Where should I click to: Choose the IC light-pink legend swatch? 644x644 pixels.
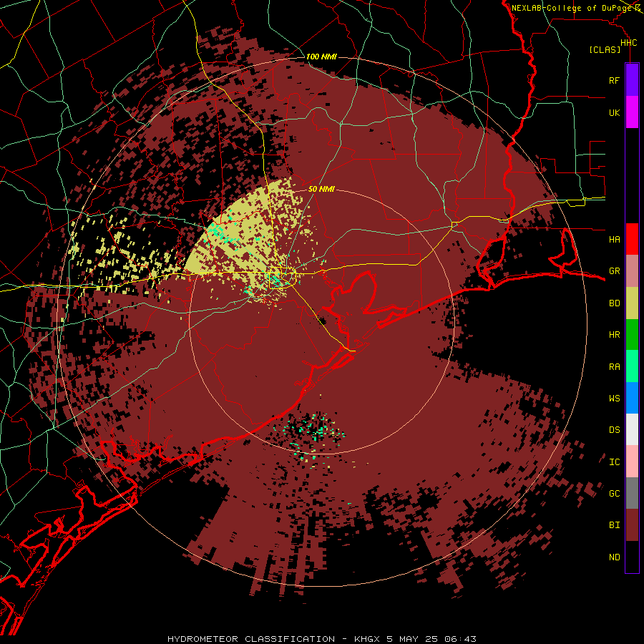coord(632,462)
